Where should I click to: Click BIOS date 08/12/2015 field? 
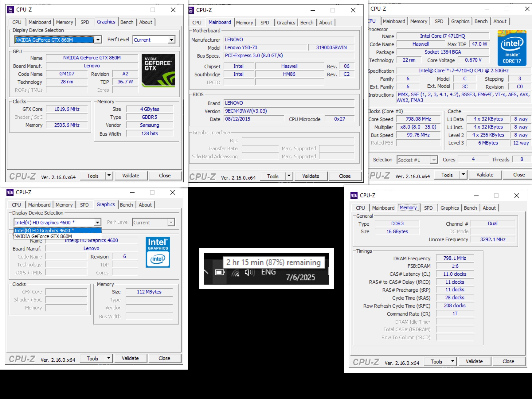pos(254,119)
